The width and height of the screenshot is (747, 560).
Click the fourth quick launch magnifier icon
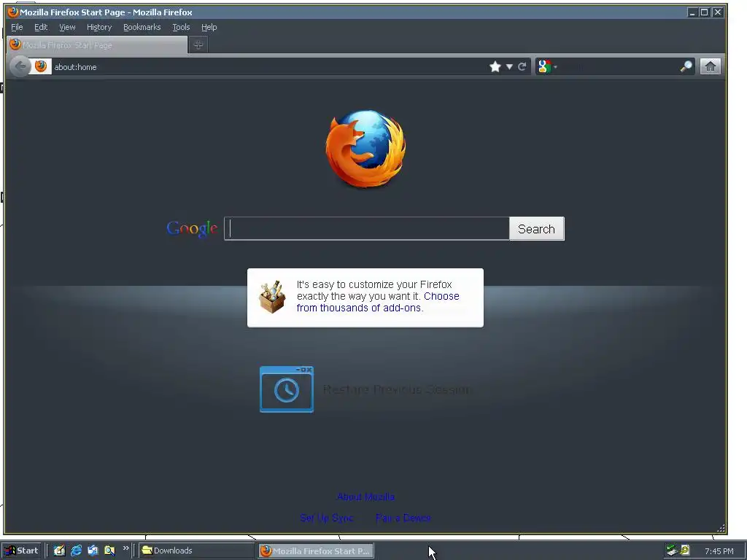pos(109,551)
